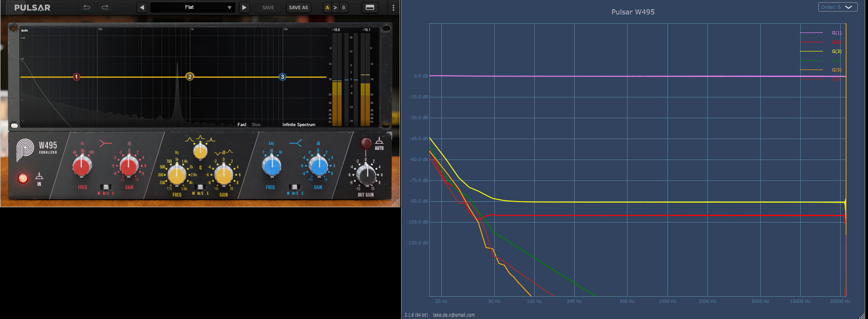Set analyzer speed to Slow
Viewport: 868px width, 319px height.
pos(256,124)
